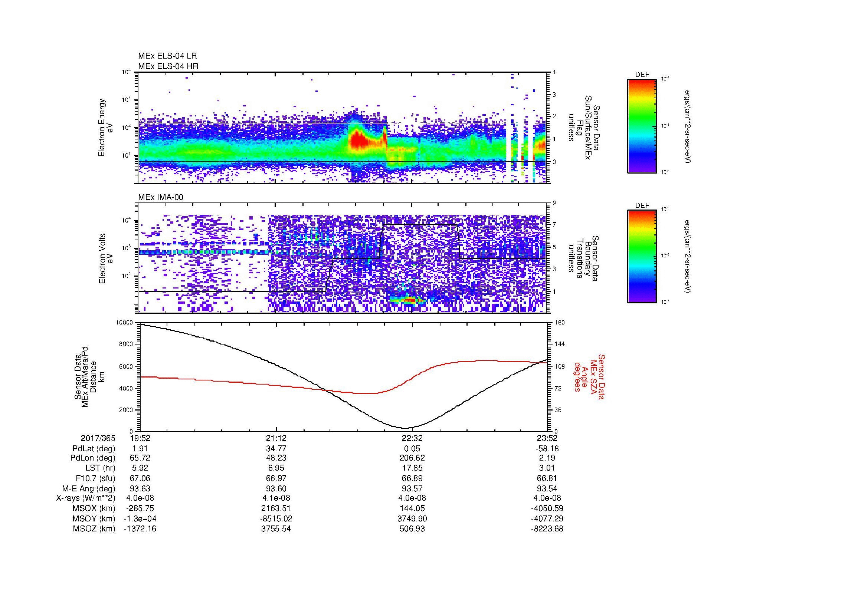
Task: Click the MSOZ value 3755.54
Action: click(x=276, y=529)
